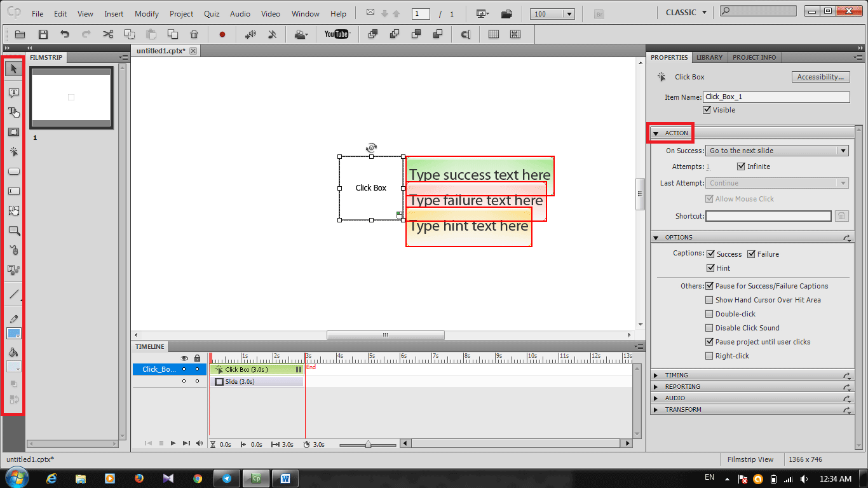This screenshot has height=488, width=868.
Task: Choose the Line drawing tool
Action: (13, 294)
